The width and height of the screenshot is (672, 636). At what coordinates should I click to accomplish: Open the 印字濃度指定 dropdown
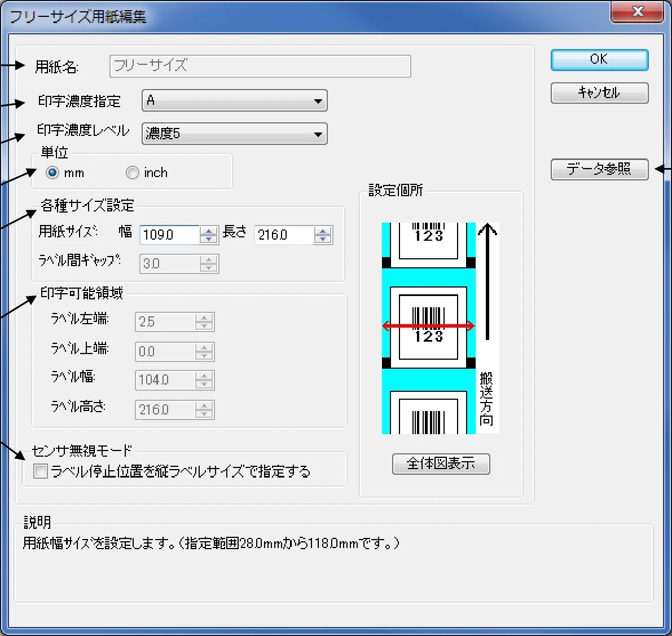point(234,101)
